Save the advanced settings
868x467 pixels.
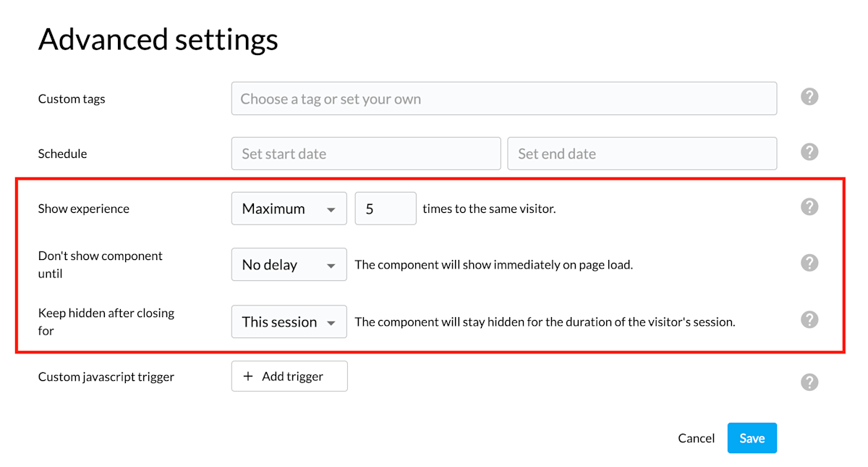coord(752,438)
